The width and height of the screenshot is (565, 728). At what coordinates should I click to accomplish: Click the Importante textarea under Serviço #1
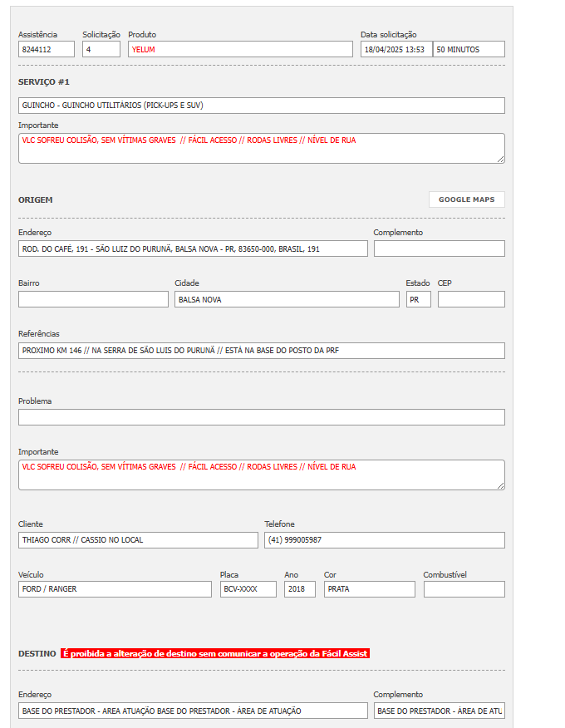261,148
